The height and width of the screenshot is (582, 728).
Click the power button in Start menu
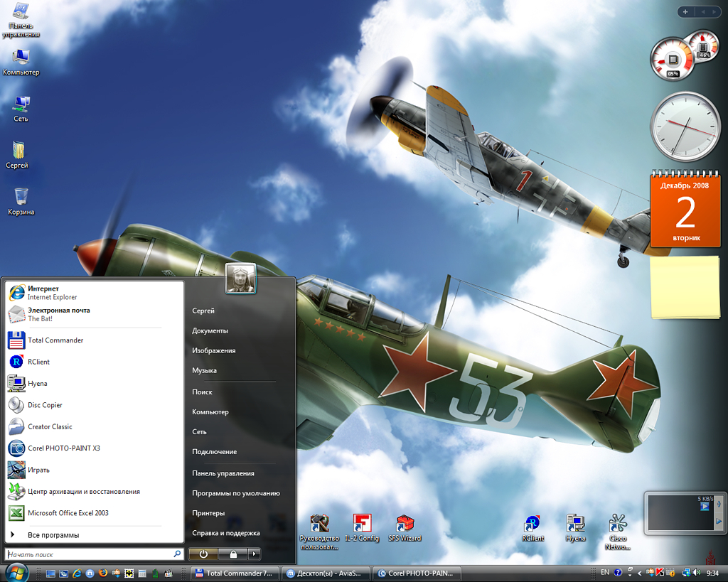(x=203, y=554)
